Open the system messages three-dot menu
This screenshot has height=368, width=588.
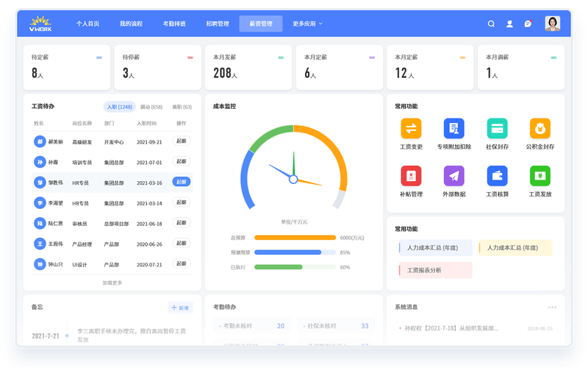pos(552,307)
